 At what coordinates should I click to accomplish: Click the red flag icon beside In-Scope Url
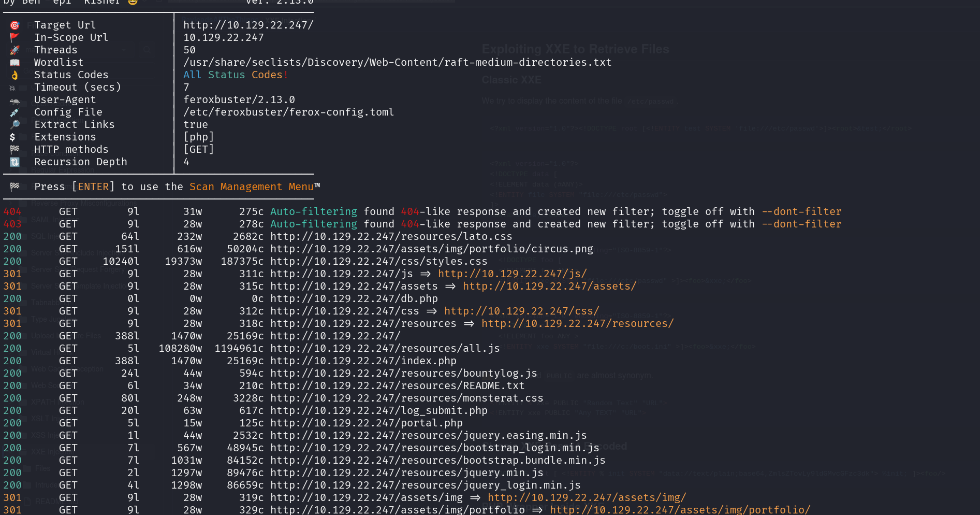14,37
